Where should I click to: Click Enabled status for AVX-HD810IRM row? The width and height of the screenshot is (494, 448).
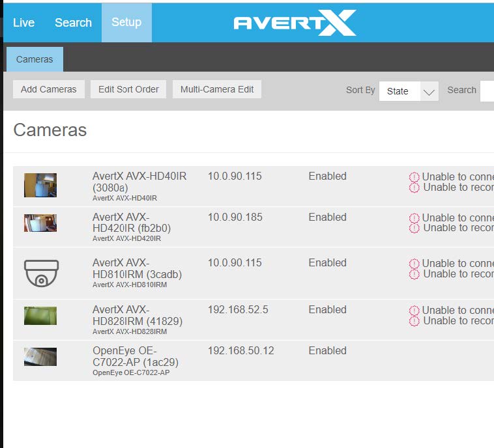(328, 262)
